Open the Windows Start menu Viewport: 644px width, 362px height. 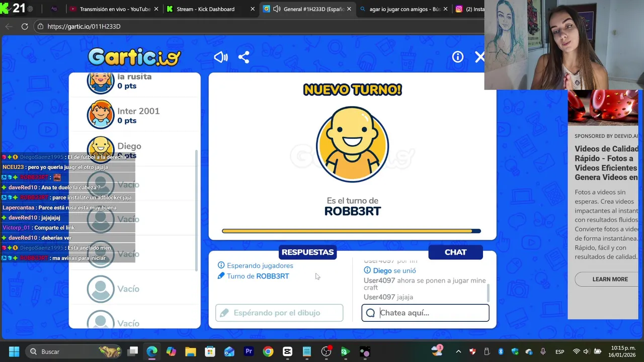(14, 351)
